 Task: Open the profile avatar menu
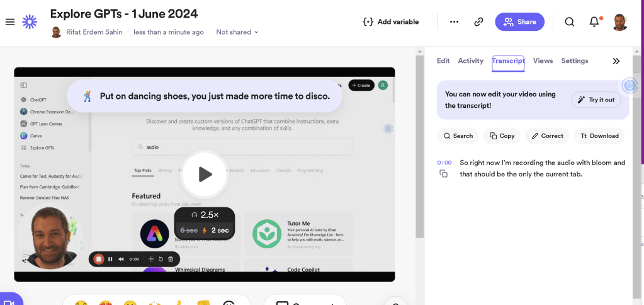(x=620, y=22)
